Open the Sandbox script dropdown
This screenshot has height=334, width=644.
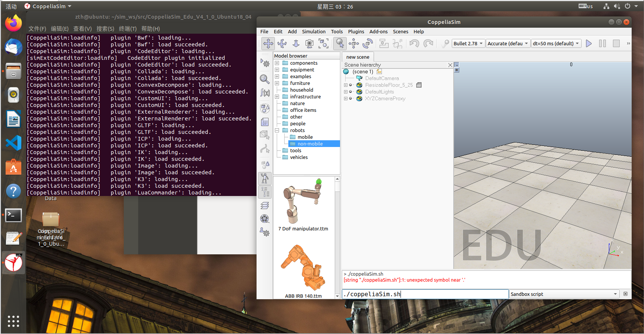click(564, 294)
